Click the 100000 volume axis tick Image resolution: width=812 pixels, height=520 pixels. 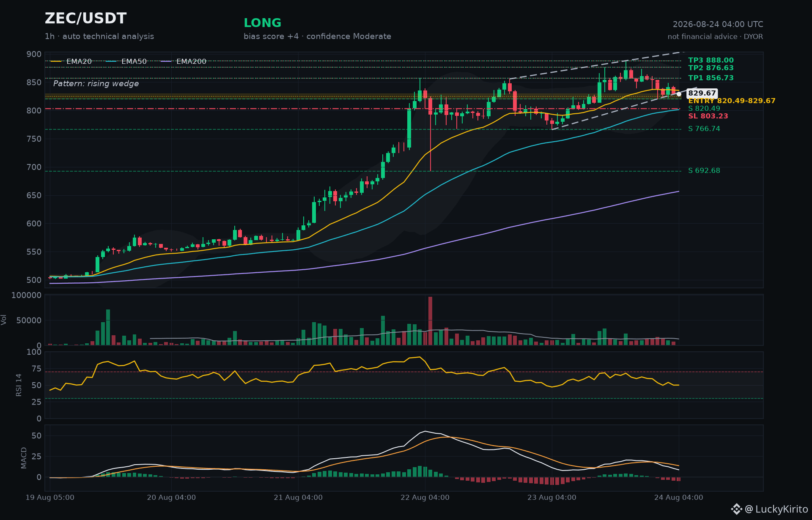26,295
